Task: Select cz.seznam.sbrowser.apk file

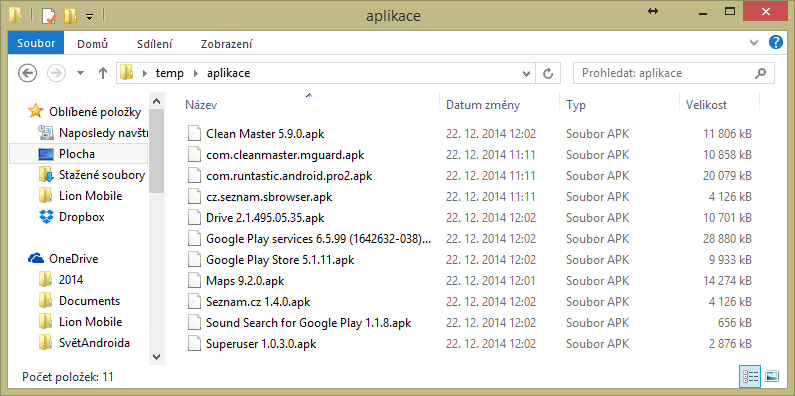Action: pyautogui.click(x=269, y=197)
